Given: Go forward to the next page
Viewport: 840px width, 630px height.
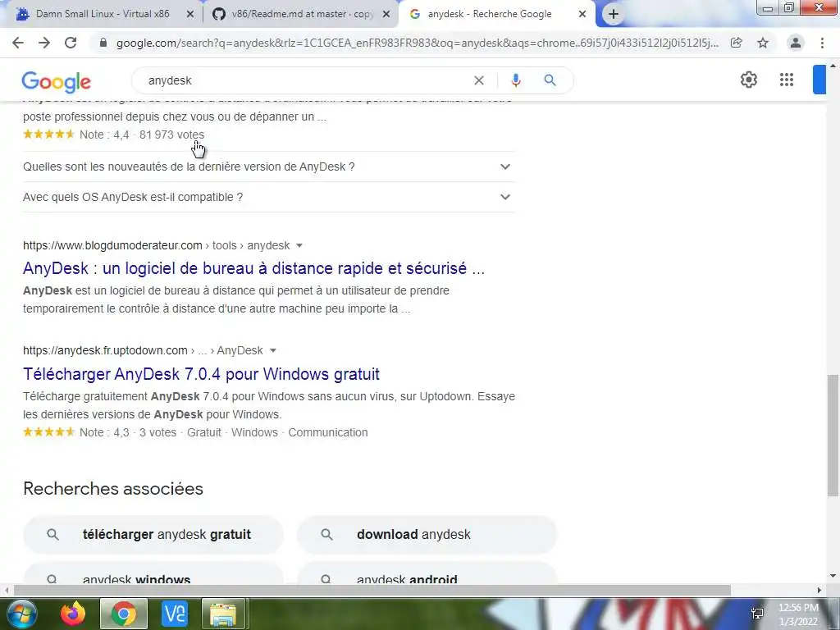Looking at the screenshot, I should (44, 43).
